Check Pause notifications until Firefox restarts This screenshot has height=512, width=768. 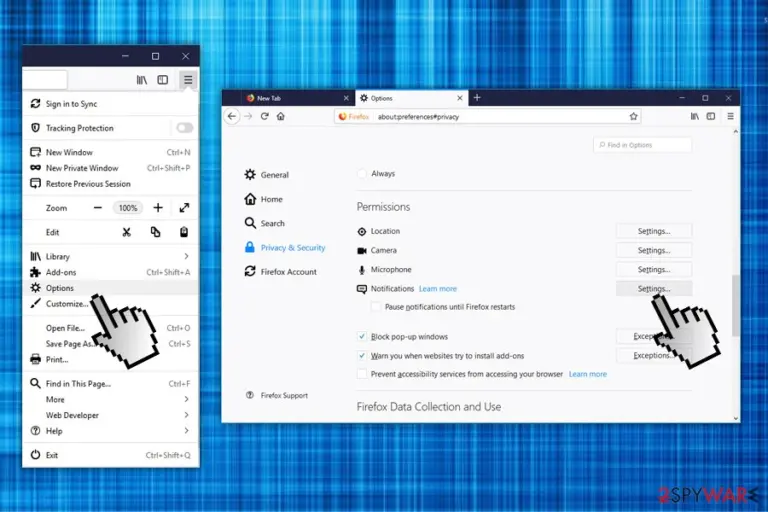point(376,307)
